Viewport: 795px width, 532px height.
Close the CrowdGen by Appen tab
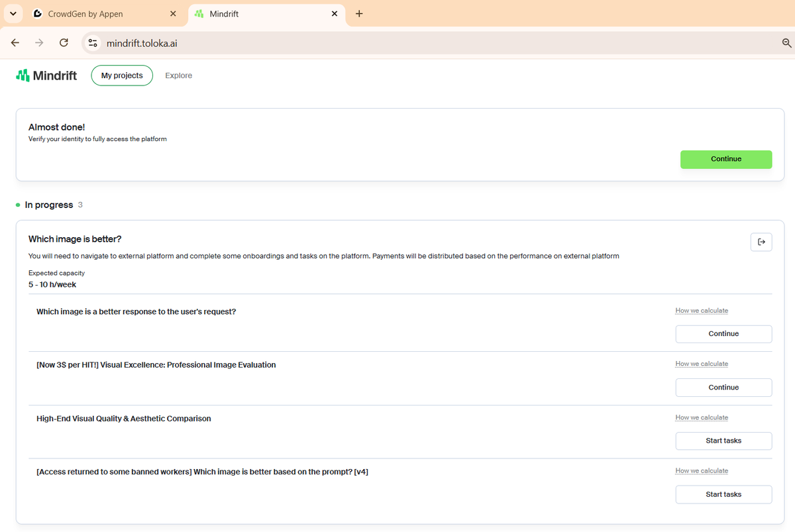[x=174, y=13]
